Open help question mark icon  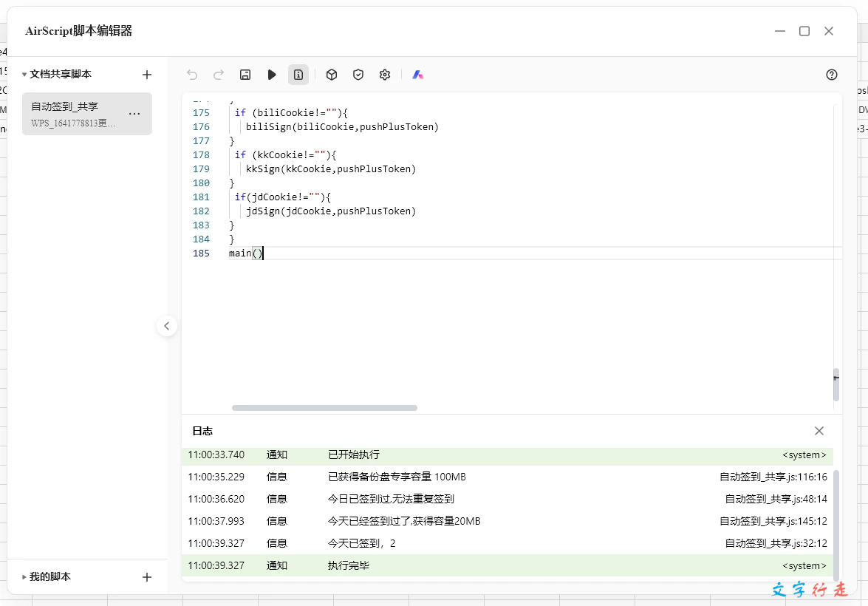(x=832, y=75)
